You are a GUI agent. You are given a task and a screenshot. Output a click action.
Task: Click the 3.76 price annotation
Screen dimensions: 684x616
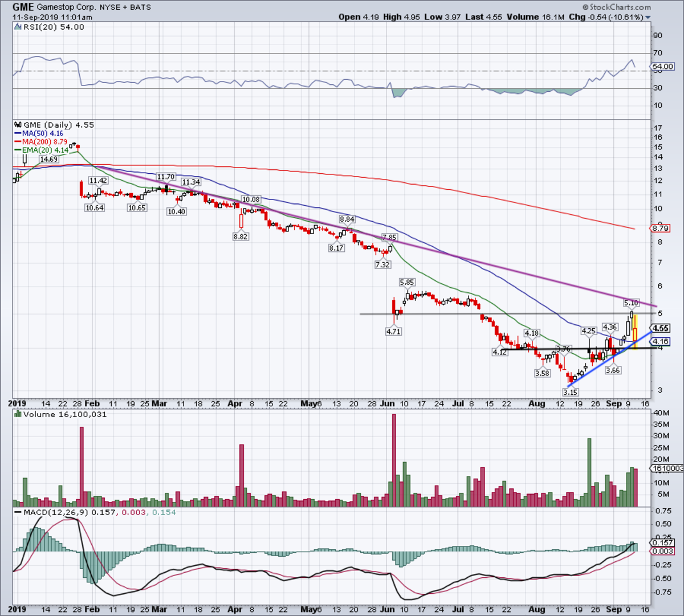click(563, 349)
